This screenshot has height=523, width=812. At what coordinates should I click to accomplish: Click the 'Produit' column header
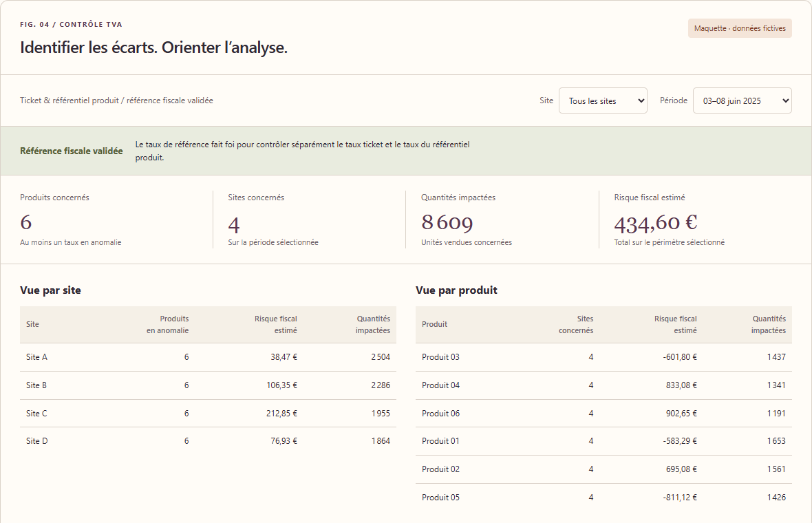[434, 324]
